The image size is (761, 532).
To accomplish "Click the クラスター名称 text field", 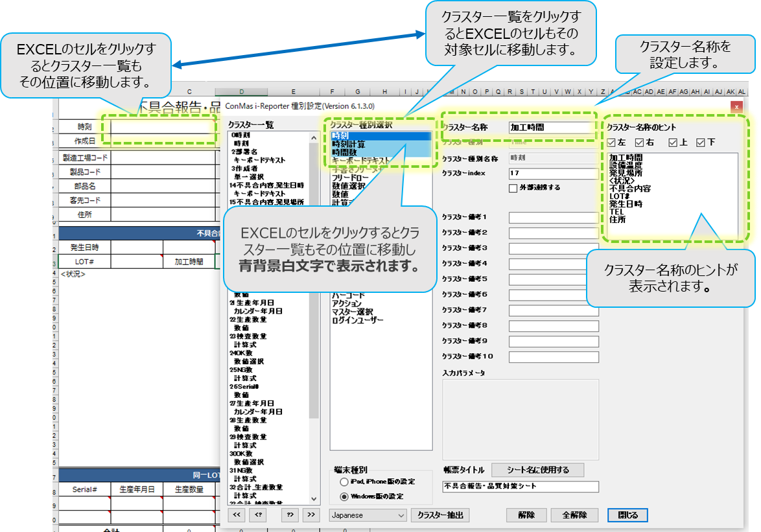I will pyautogui.click(x=551, y=128).
